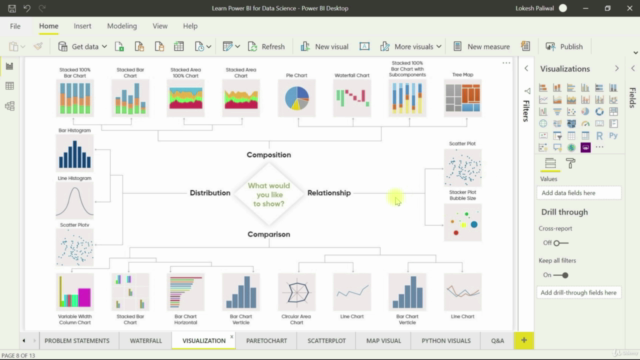Select the Slicer visual icon
Screen dimensions: 640x360
557,136
